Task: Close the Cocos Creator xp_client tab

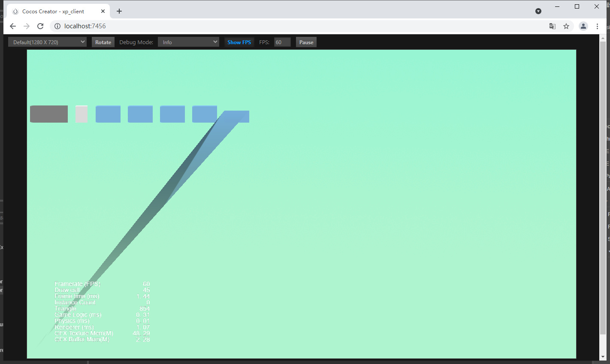Action: tap(103, 11)
